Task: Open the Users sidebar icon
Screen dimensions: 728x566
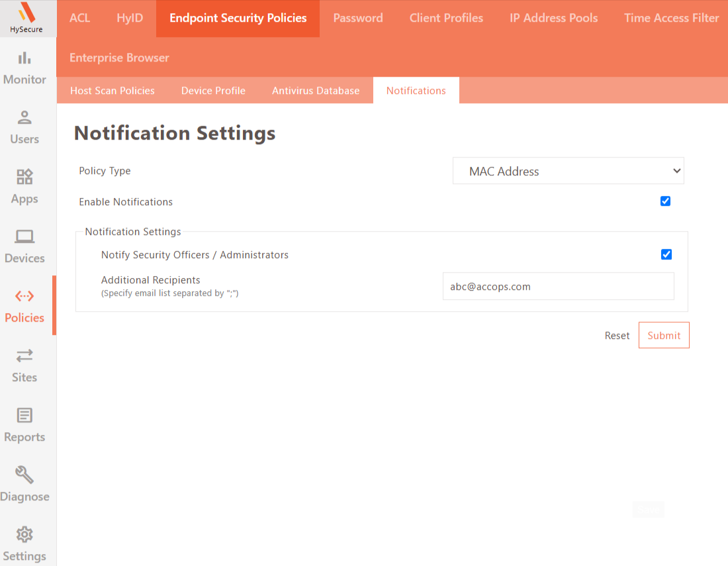Action: pyautogui.click(x=24, y=117)
